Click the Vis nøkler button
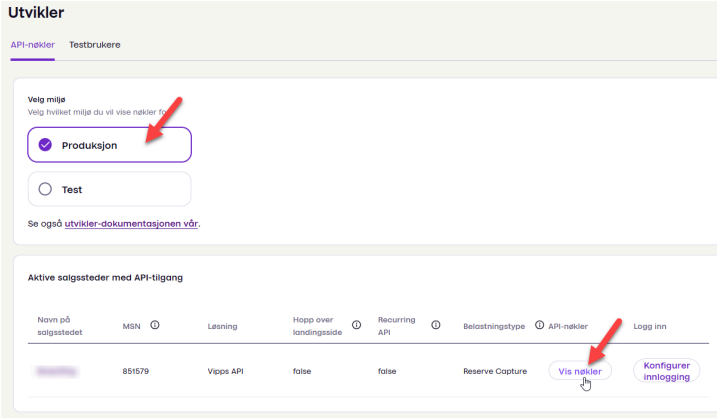 point(580,370)
